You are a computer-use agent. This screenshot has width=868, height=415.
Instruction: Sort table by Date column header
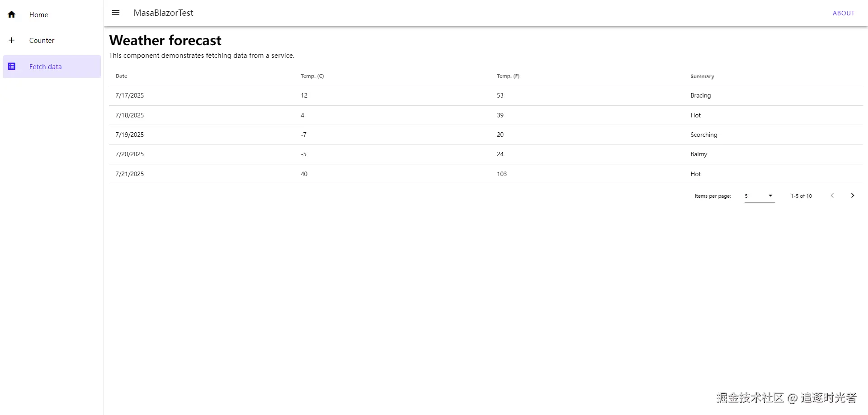121,76
